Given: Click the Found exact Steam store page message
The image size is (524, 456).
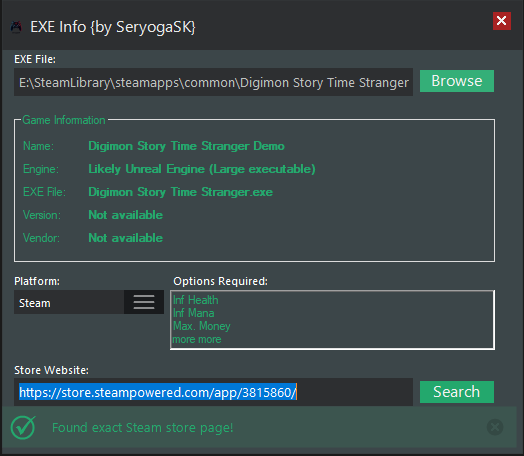Looking at the screenshot, I should pyautogui.click(x=142, y=428).
